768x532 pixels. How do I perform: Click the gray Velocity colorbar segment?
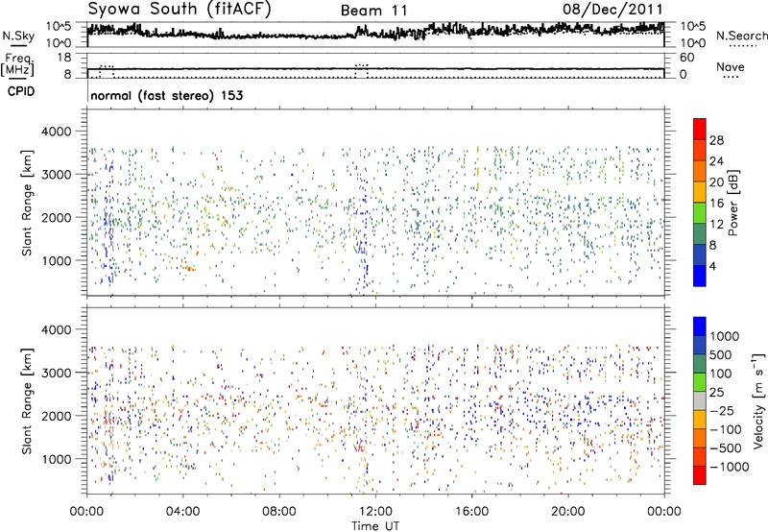[700, 400]
